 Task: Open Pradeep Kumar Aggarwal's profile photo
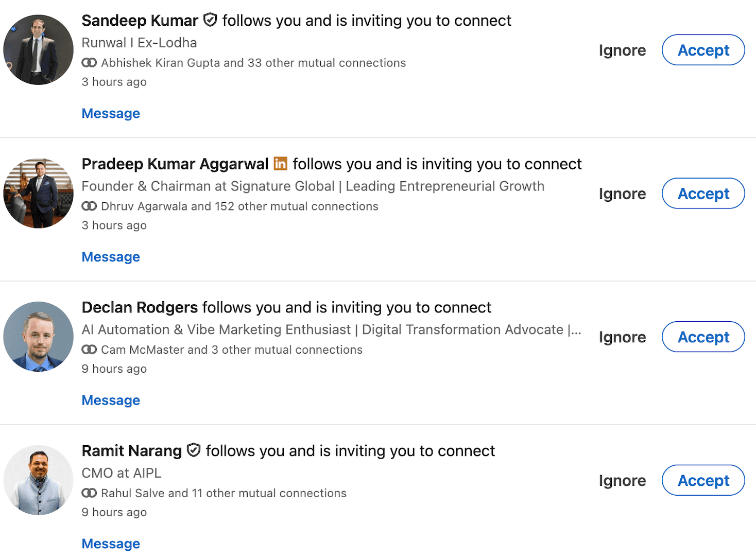coord(38,193)
